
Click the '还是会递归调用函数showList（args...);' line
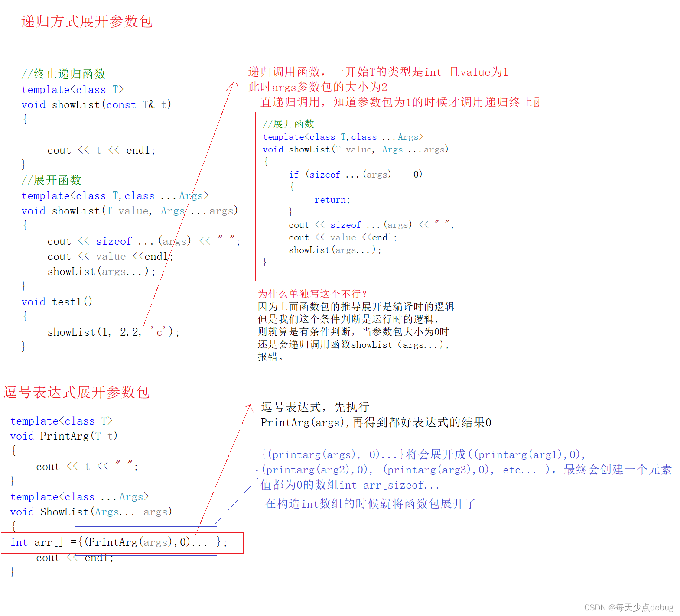click(353, 345)
